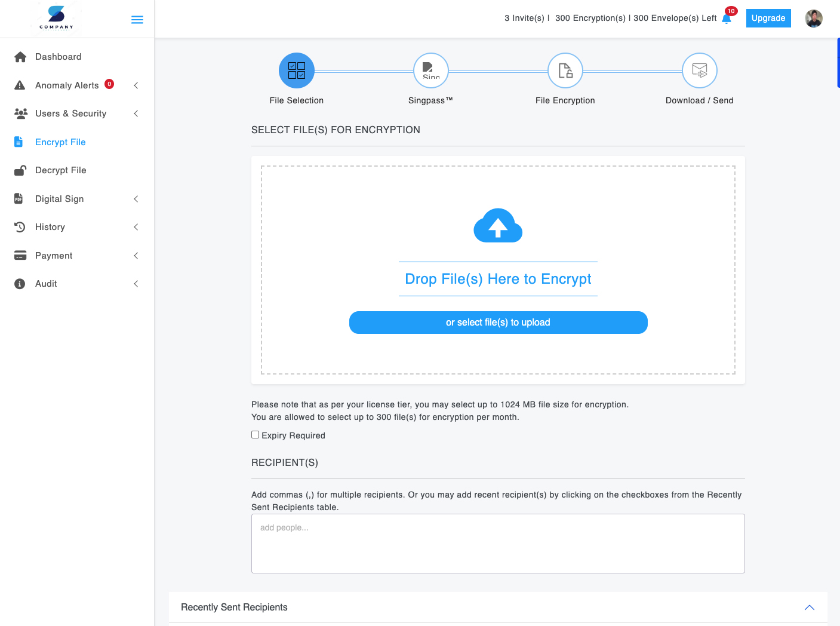Click the cloud upload icon
Screen dimensions: 840x626
coord(498,226)
